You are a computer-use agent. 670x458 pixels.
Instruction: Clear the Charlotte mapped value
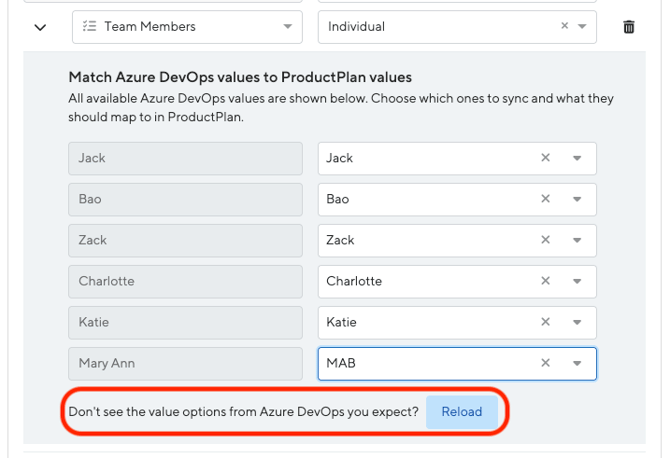click(545, 281)
